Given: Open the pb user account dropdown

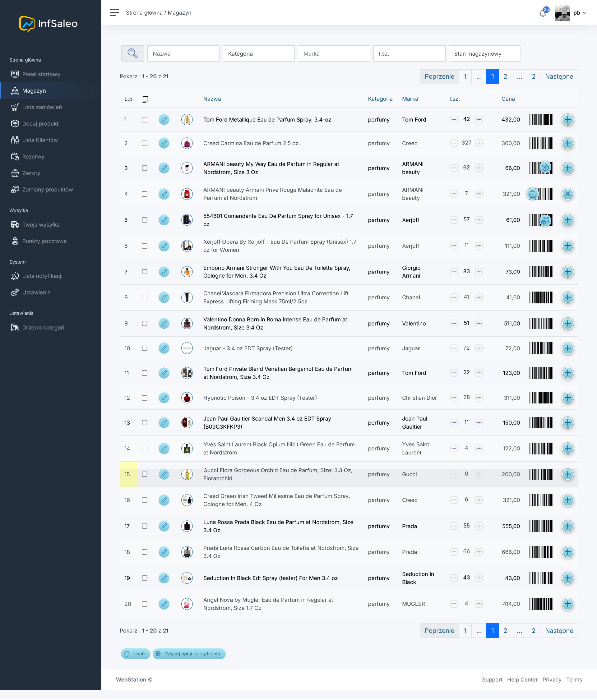Looking at the screenshot, I should coord(579,13).
